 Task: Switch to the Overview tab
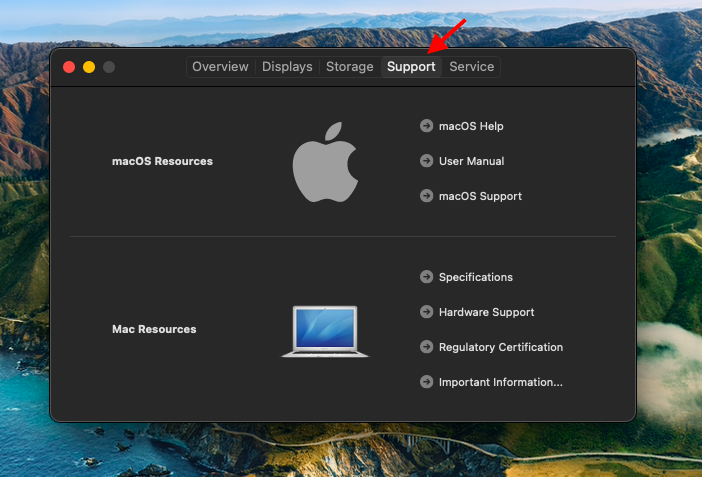[220, 67]
